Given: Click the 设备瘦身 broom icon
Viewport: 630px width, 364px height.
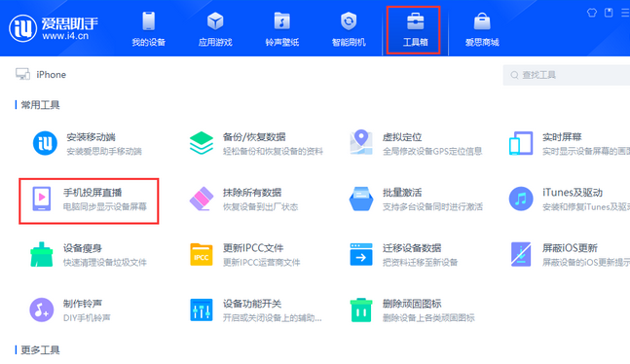Looking at the screenshot, I should click(42, 254).
